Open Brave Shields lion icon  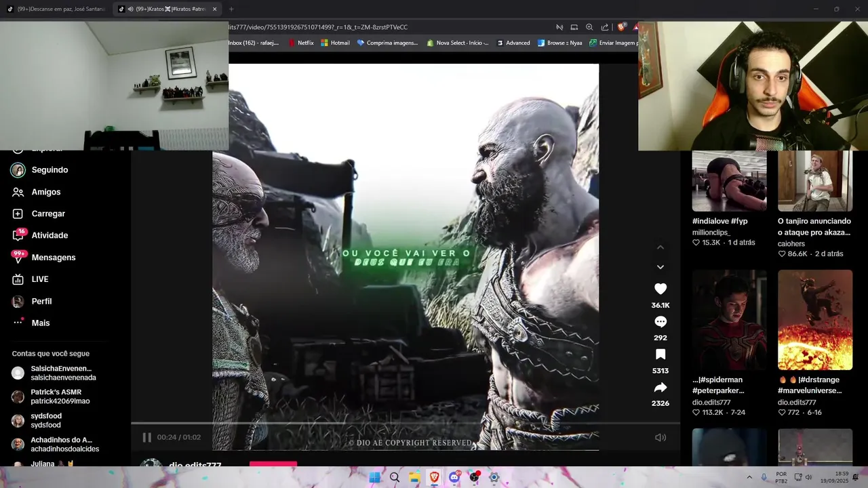[621, 27]
